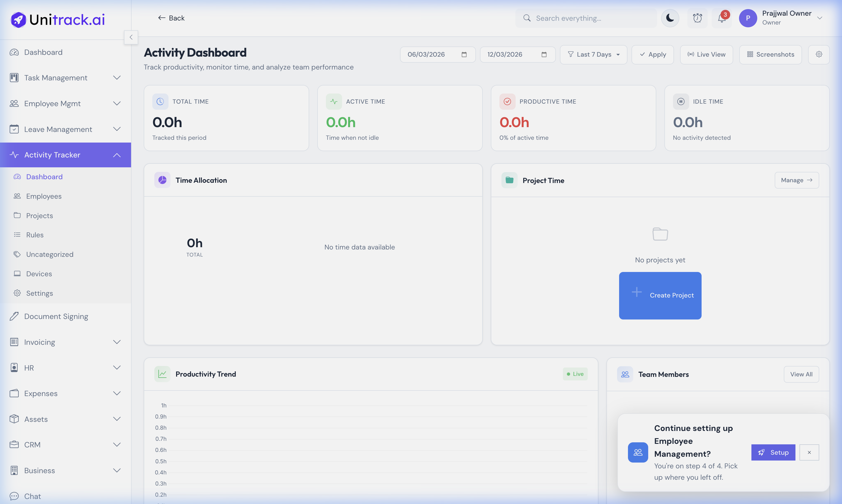Viewport: 842px width, 504px height.
Task: Expand the Employee Mgmt section
Action: click(117, 103)
